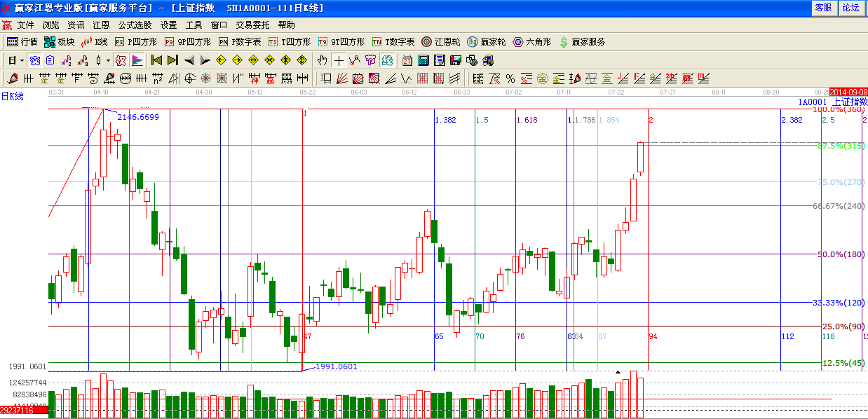Screen dimensions: 868x419
Task: Open the P四方形 square chart
Action: 136,42
